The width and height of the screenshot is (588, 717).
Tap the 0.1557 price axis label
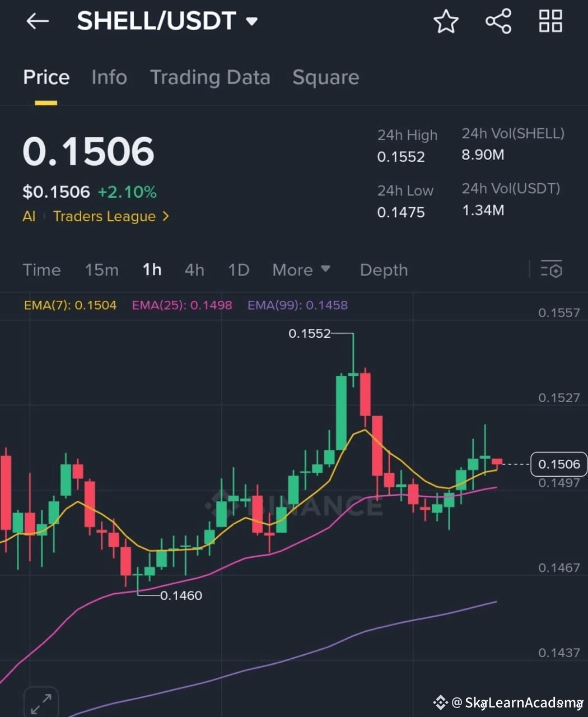click(x=559, y=313)
